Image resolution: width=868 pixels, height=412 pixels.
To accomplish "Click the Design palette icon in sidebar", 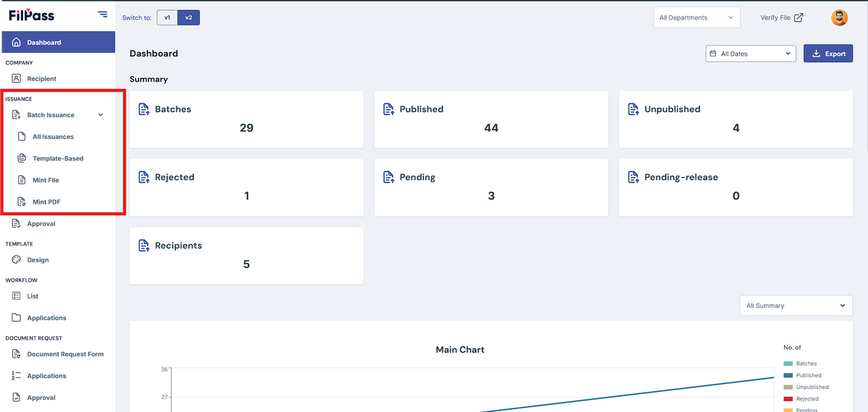I will pos(17,259).
